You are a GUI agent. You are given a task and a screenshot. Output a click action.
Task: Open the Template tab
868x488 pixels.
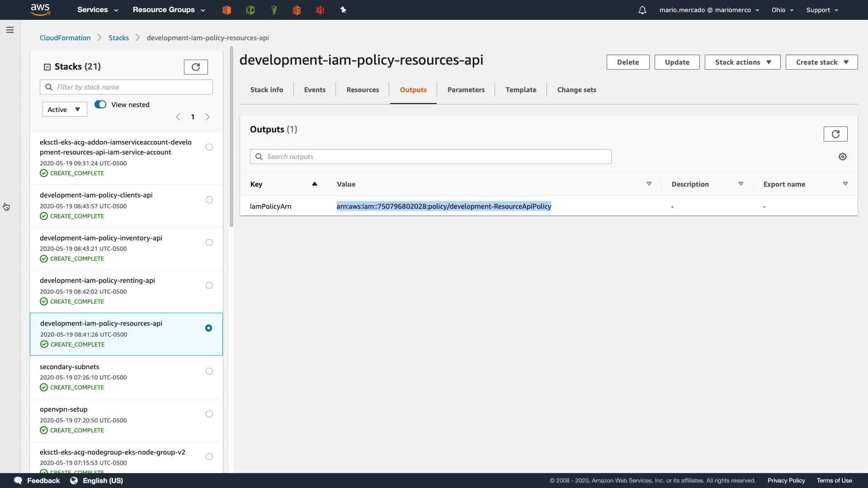click(521, 89)
